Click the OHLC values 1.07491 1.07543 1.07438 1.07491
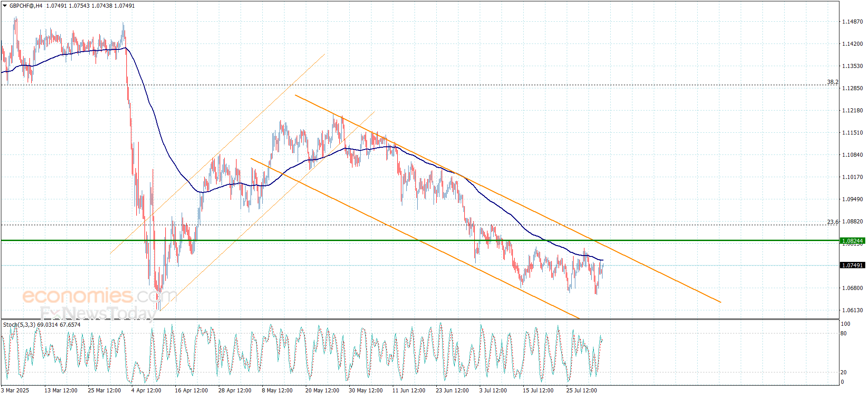Image resolution: width=868 pixels, height=396 pixels. [x=91, y=6]
